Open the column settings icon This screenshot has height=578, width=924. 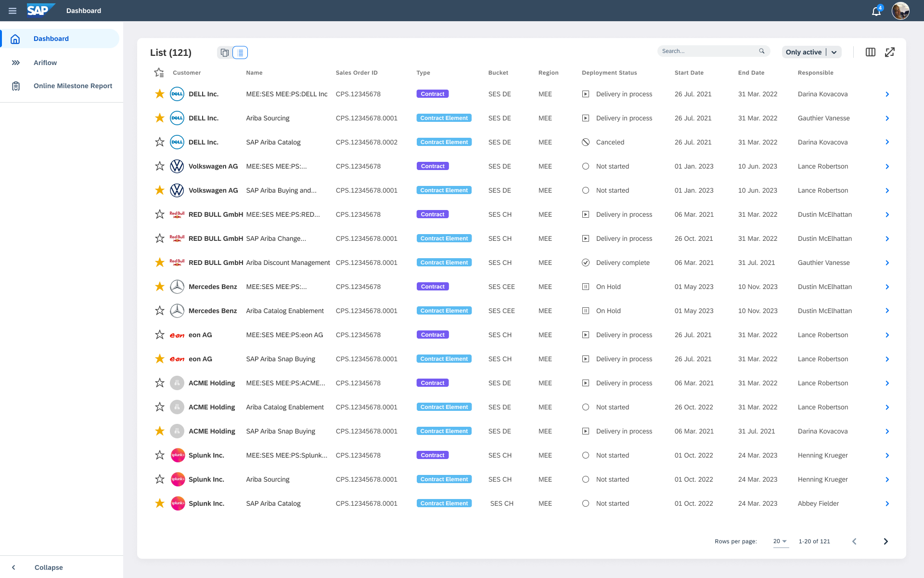[x=870, y=52]
